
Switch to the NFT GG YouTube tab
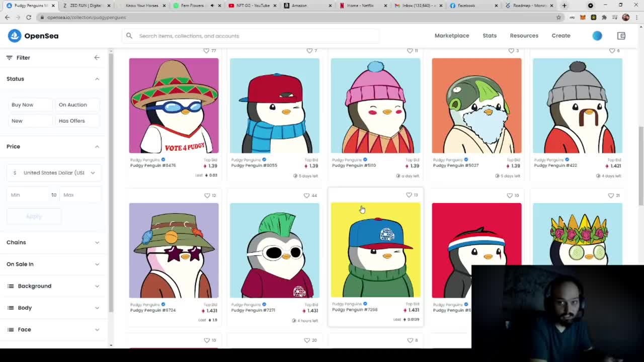coord(252,6)
